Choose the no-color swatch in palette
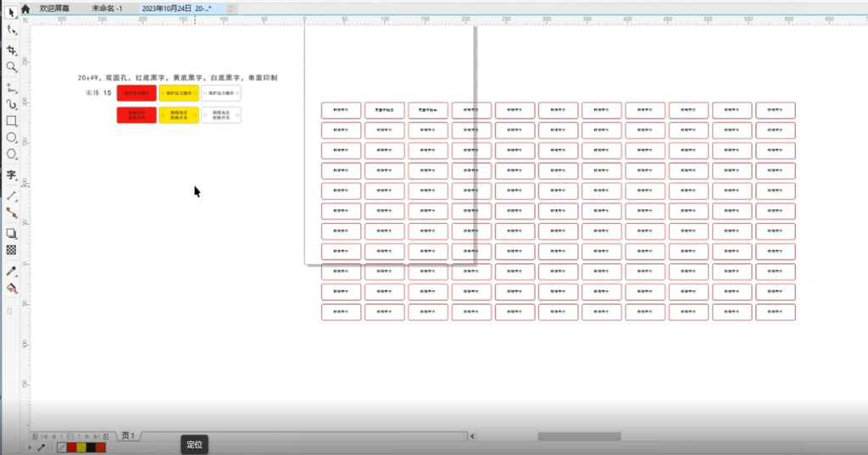The width and height of the screenshot is (868, 455). 61,447
